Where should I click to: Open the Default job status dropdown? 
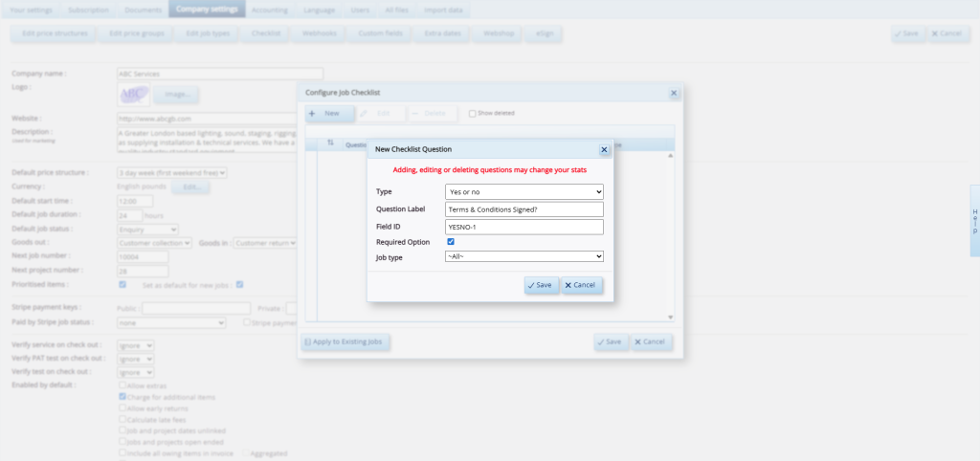[x=147, y=230]
